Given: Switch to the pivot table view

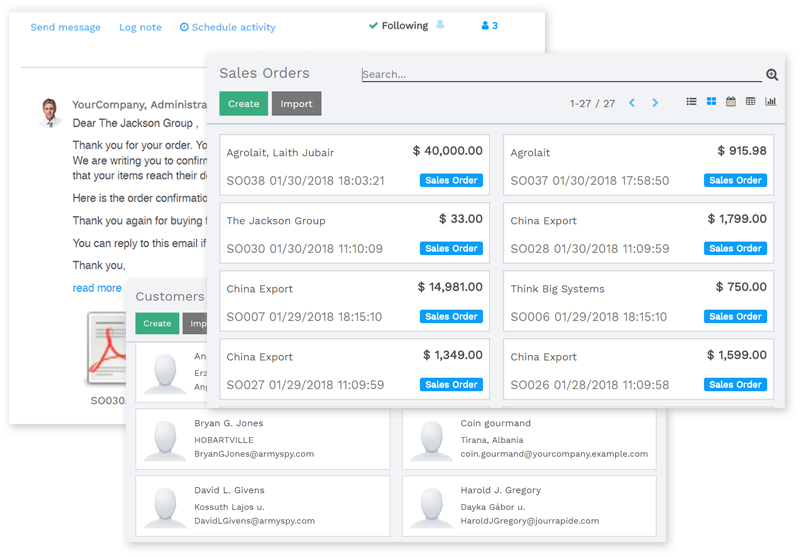Looking at the screenshot, I should (750, 102).
